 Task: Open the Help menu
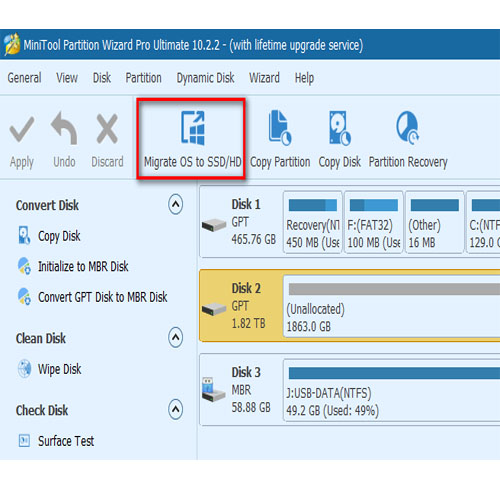click(304, 79)
